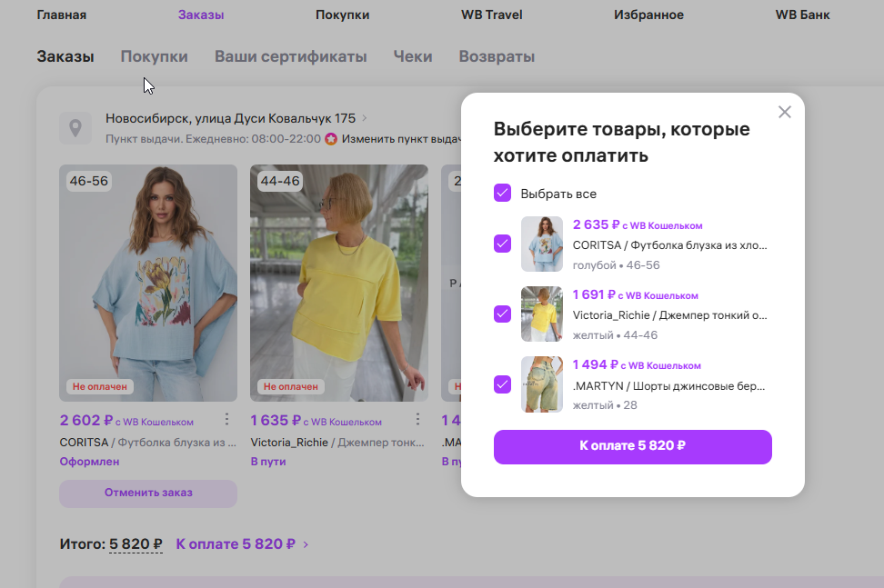Switch to the Чеки tab
The image size is (884, 588).
point(413,56)
